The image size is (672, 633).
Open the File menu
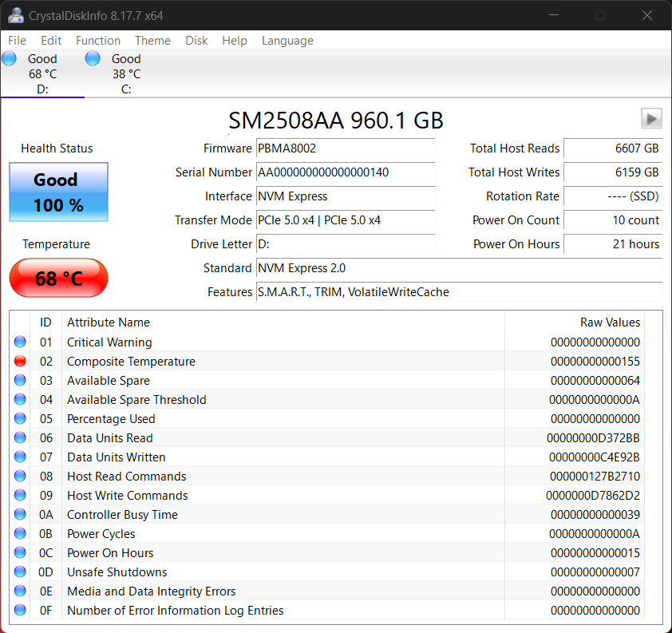(x=17, y=41)
